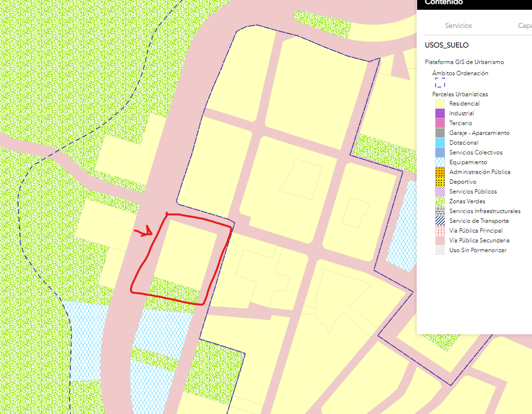The image size is (532, 414).
Task: Click the Administración Pública dotted orange icon
Action: click(x=440, y=172)
